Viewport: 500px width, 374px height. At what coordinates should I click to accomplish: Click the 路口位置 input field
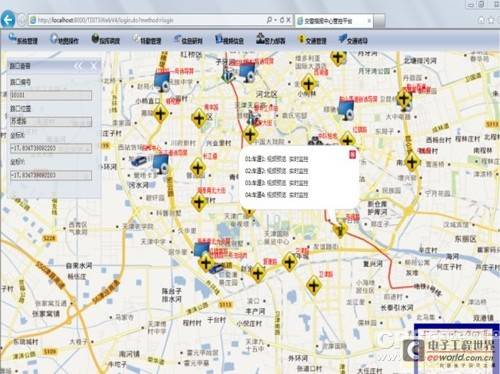(51, 122)
